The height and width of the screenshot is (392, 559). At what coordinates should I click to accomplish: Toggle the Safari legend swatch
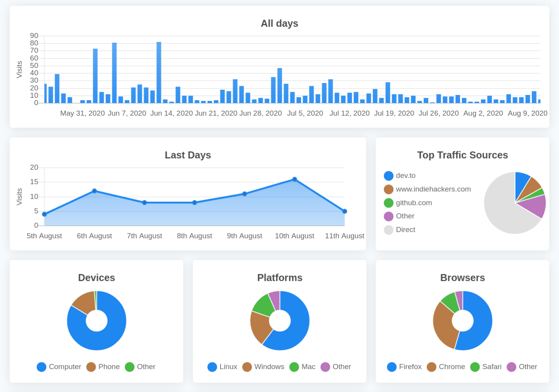click(x=475, y=367)
